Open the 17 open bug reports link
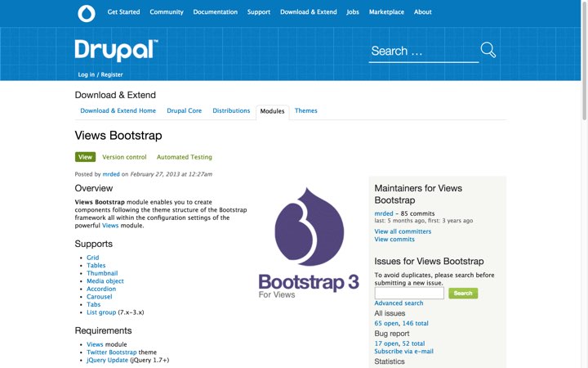 coord(386,343)
